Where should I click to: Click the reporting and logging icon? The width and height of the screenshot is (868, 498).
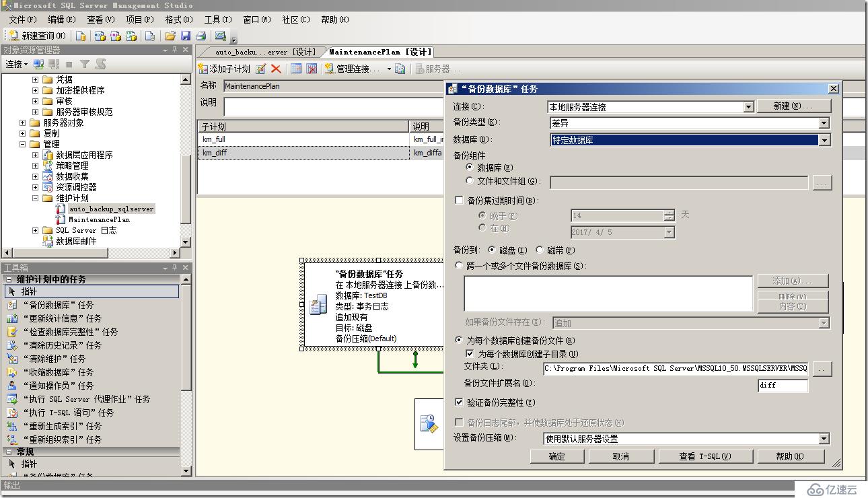(400, 69)
